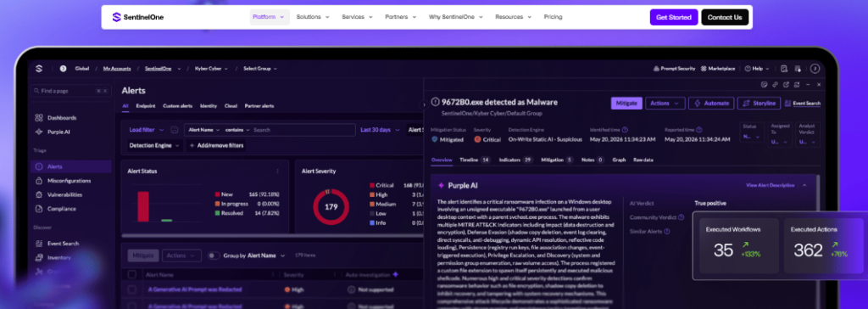Open the contains operator dropdown
Viewport: 868px width, 309px height.
(237, 130)
